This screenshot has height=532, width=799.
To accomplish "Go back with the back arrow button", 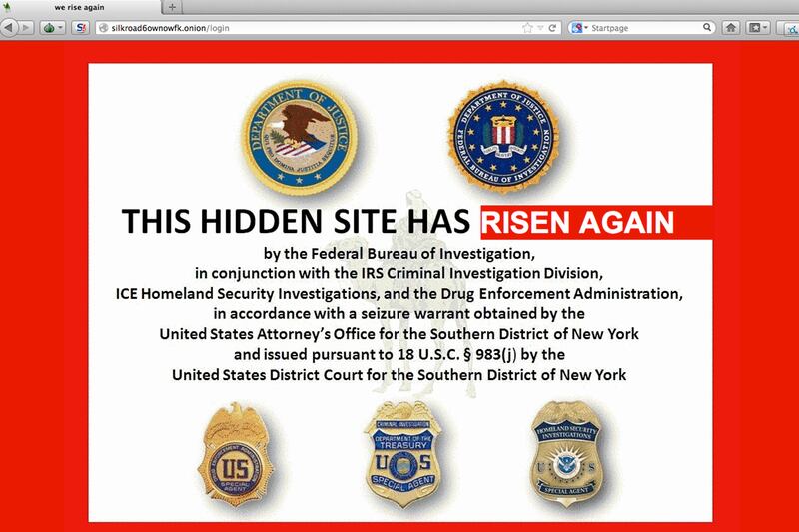I will [x=9, y=28].
